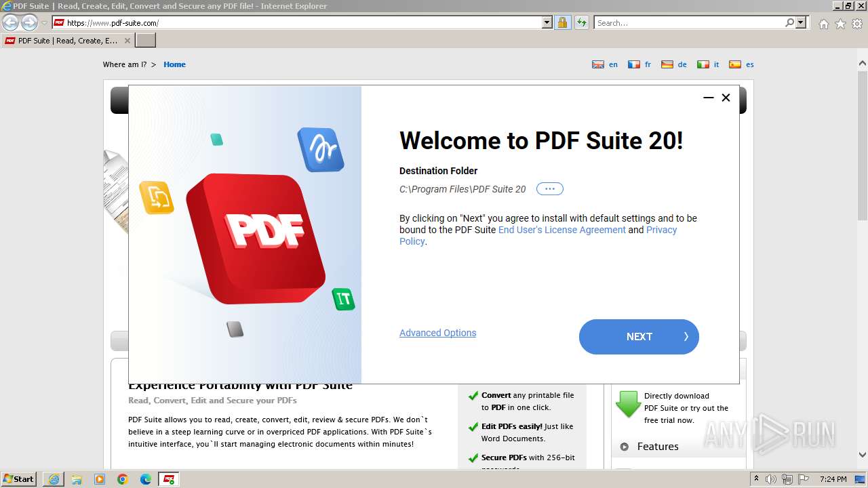
Task: Switch site language to German (de)
Action: (674, 64)
